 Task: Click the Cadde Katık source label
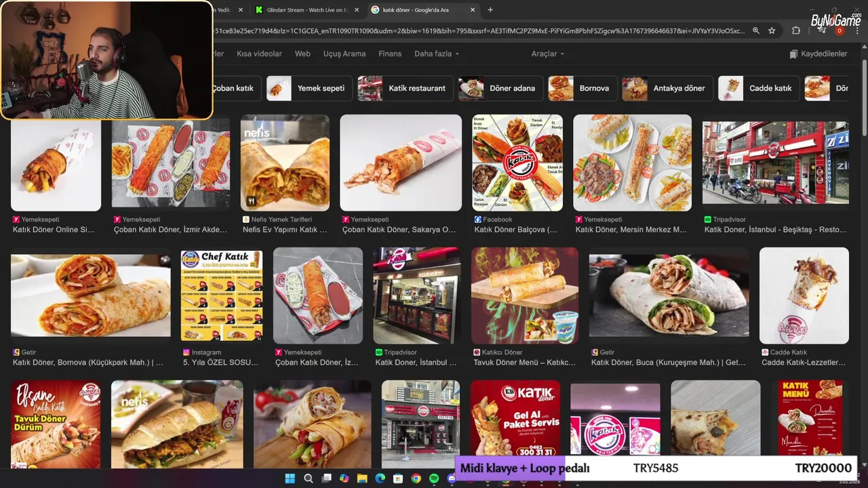[789, 352]
